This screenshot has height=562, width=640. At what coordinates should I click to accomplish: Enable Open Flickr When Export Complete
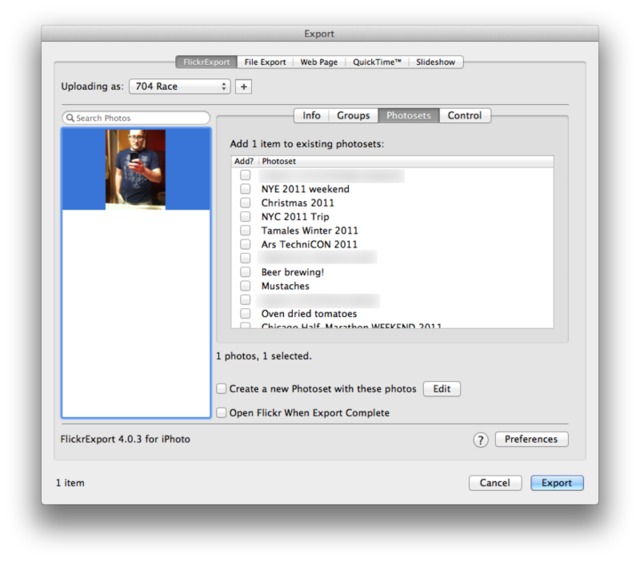click(x=221, y=413)
